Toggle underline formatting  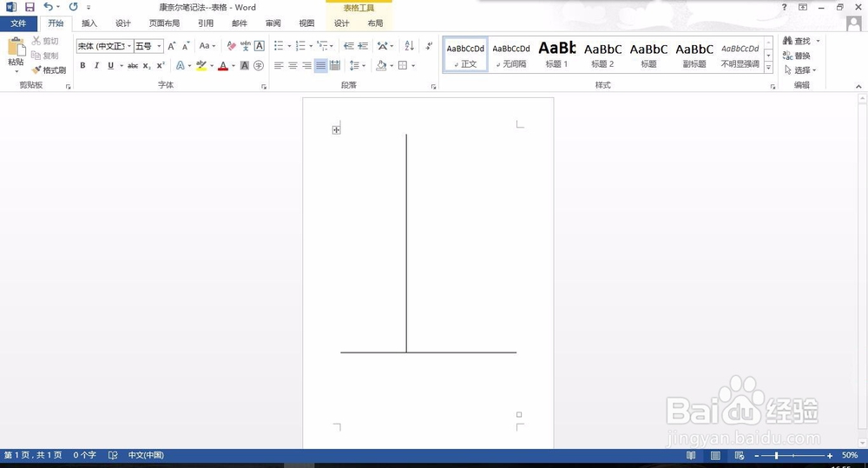111,65
